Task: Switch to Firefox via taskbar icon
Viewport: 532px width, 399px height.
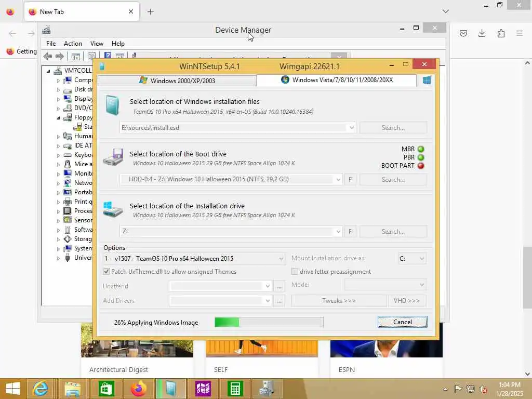Action: [x=138, y=389]
